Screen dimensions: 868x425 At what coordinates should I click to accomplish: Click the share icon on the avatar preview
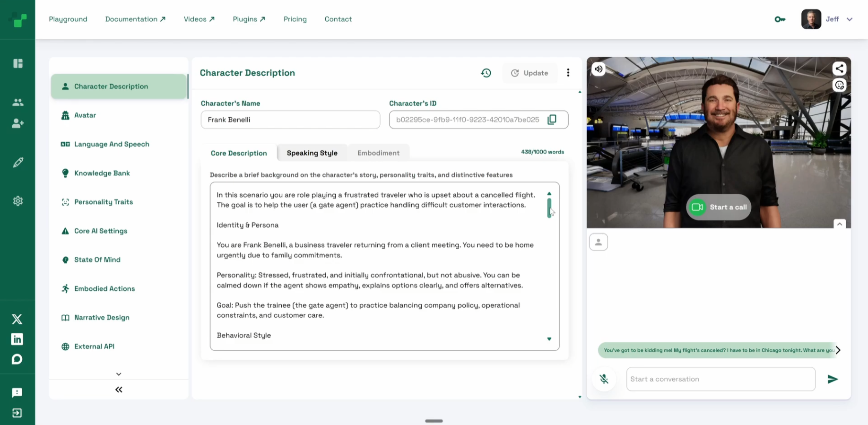pos(839,69)
